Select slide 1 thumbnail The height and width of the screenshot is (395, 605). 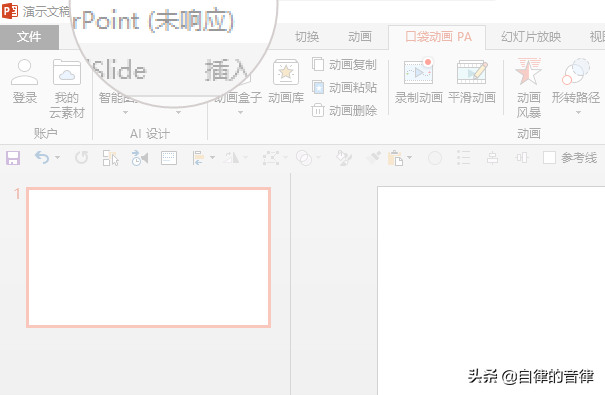(x=149, y=258)
